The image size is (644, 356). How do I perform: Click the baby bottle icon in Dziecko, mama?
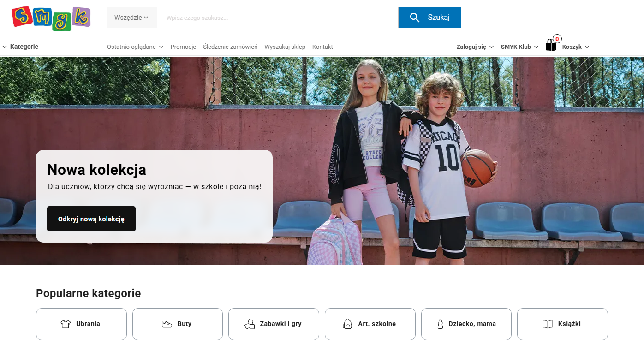(x=440, y=324)
